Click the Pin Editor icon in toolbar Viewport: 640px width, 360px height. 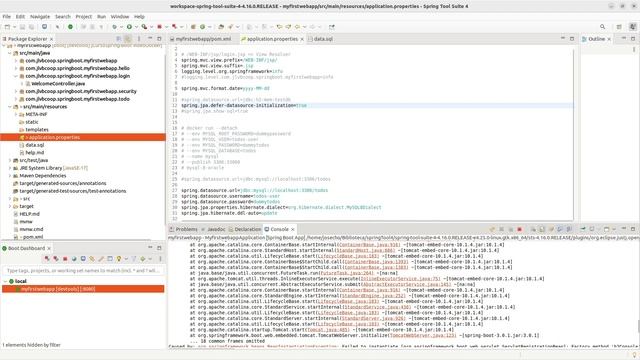(332, 27)
